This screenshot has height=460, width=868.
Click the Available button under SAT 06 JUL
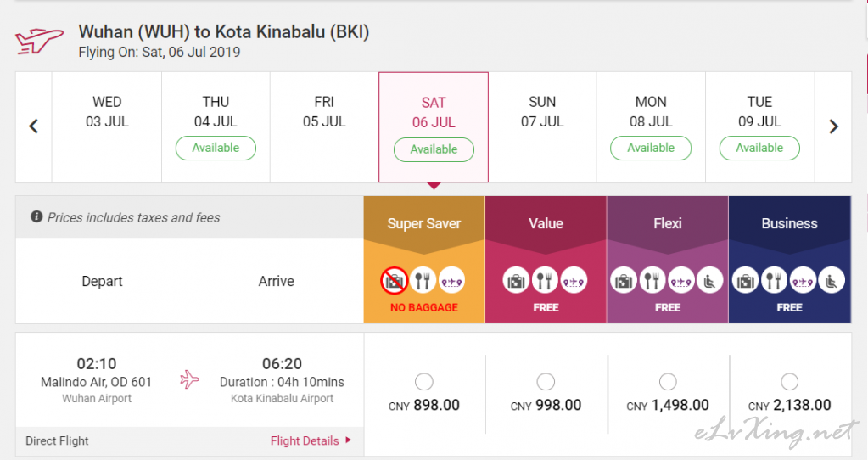pyautogui.click(x=434, y=149)
